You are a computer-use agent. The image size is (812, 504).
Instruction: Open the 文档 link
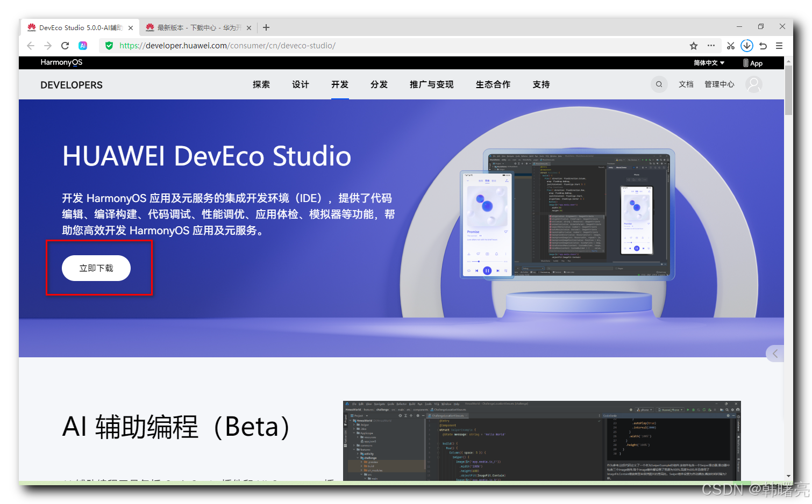pos(686,84)
